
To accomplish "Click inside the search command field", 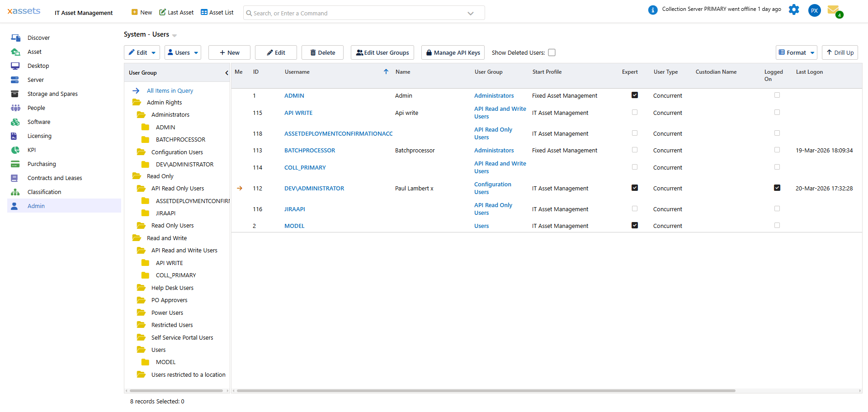I will coord(362,13).
